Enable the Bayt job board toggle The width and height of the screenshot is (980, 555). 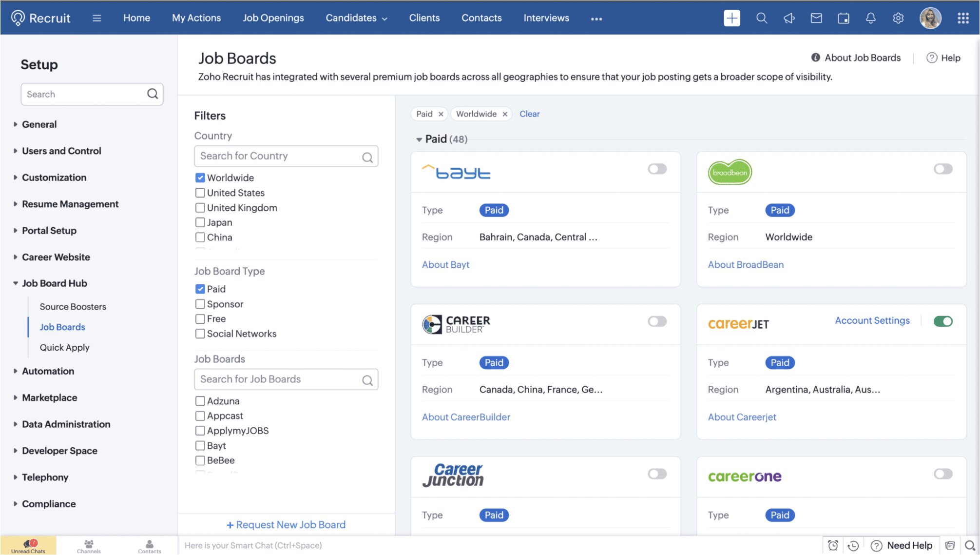coord(657,169)
